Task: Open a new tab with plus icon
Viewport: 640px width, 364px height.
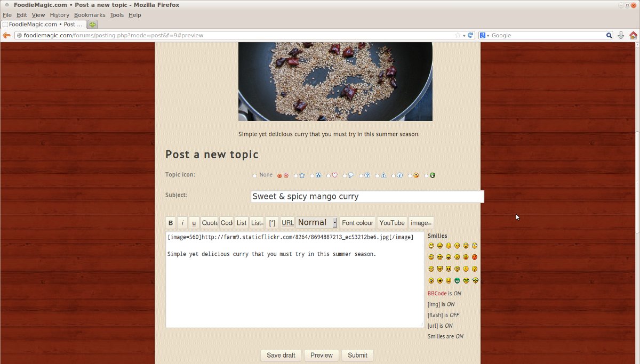Action: point(92,25)
